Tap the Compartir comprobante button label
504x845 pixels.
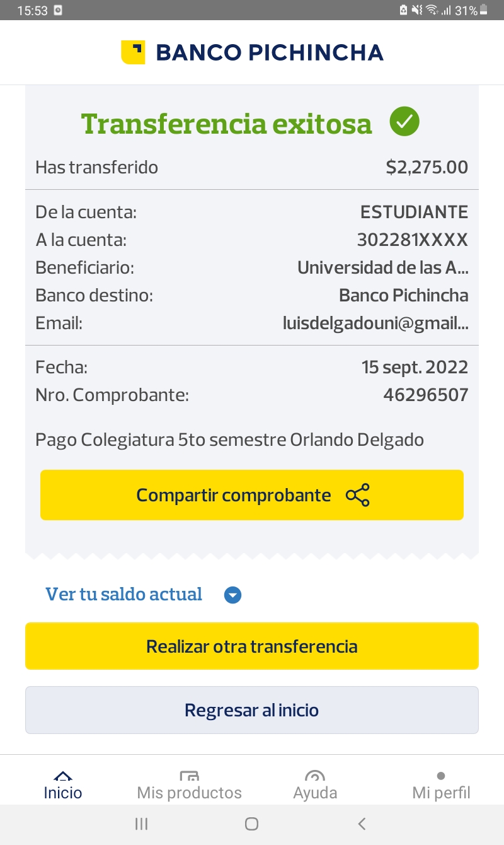tap(234, 496)
